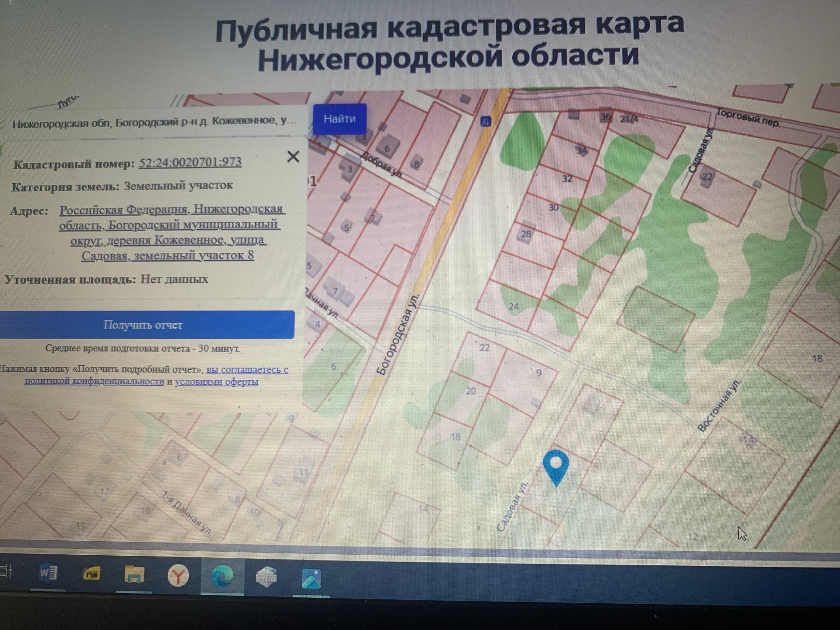Select parcel number 22 near Садовая ул.
Image resolution: width=840 pixels, height=630 pixels.
pos(707,177)
